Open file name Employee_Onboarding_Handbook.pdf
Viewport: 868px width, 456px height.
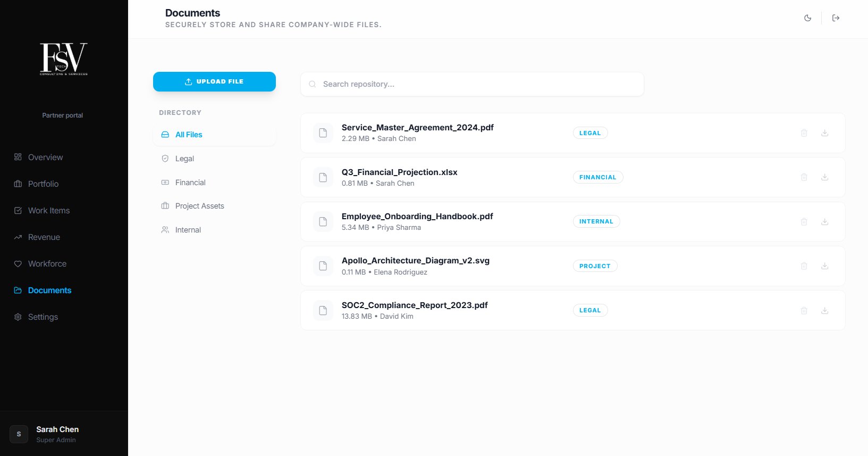(417, 217)
